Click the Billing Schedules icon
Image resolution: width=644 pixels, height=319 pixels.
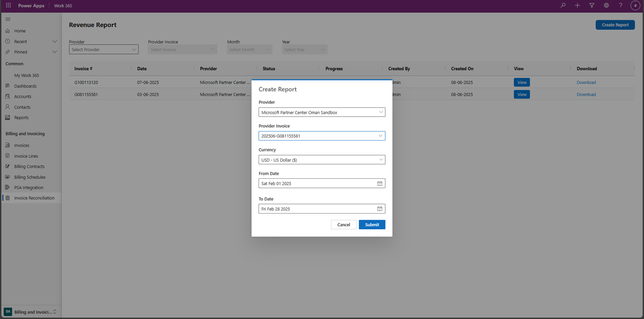pyautogui.click(x=8, y=177)
